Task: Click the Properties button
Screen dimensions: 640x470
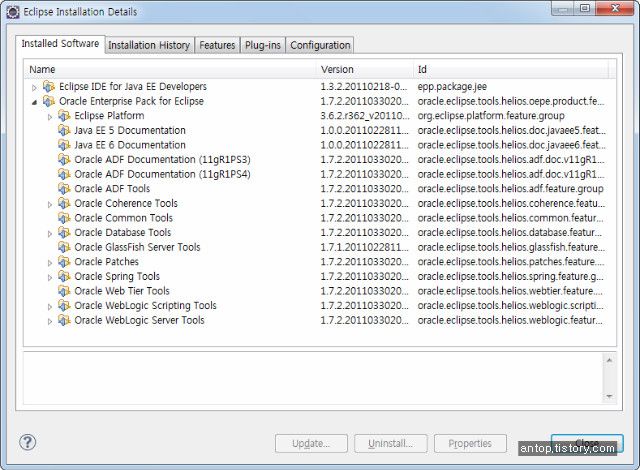Action: (470, 443)
